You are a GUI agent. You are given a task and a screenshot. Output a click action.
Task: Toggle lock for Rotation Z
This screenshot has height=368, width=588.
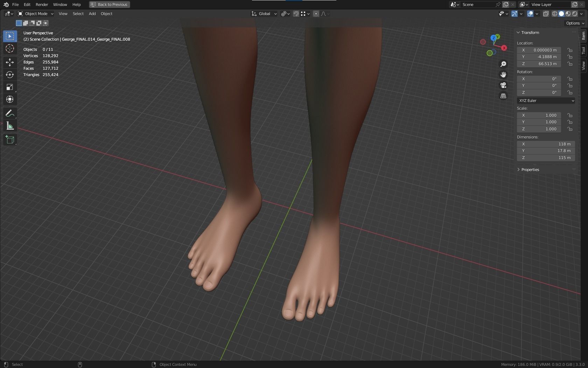(570, 93)
